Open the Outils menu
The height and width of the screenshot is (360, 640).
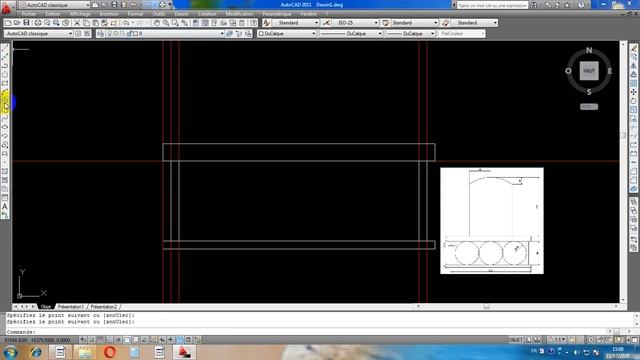pos(159,14)
